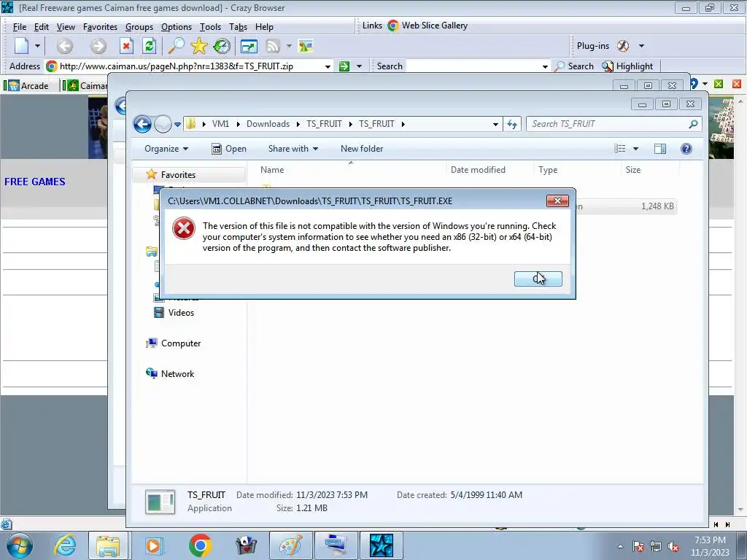Open the Options menu
Viewport: 747px width, 560px height.
(x=177, y=27)
